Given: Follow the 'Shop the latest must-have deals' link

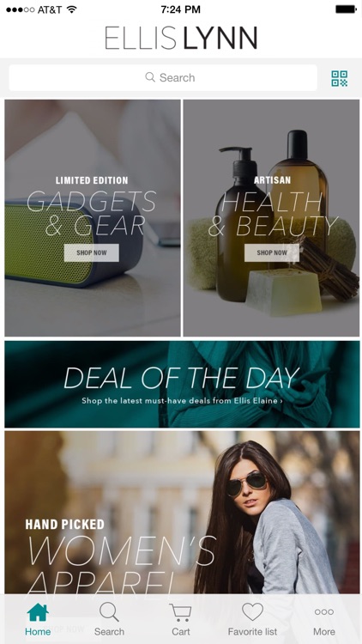Looking at the screenshot, I should 182,400.
